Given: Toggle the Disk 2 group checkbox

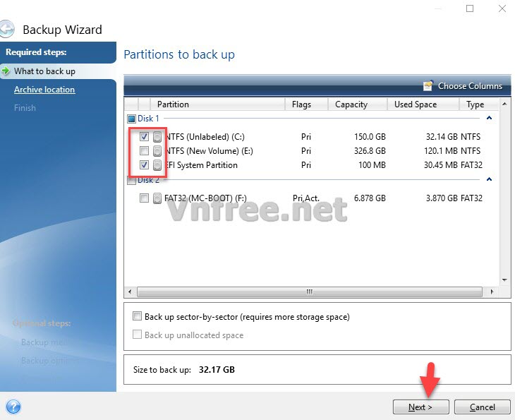Looking at the screenshot, I should (131, 181).
